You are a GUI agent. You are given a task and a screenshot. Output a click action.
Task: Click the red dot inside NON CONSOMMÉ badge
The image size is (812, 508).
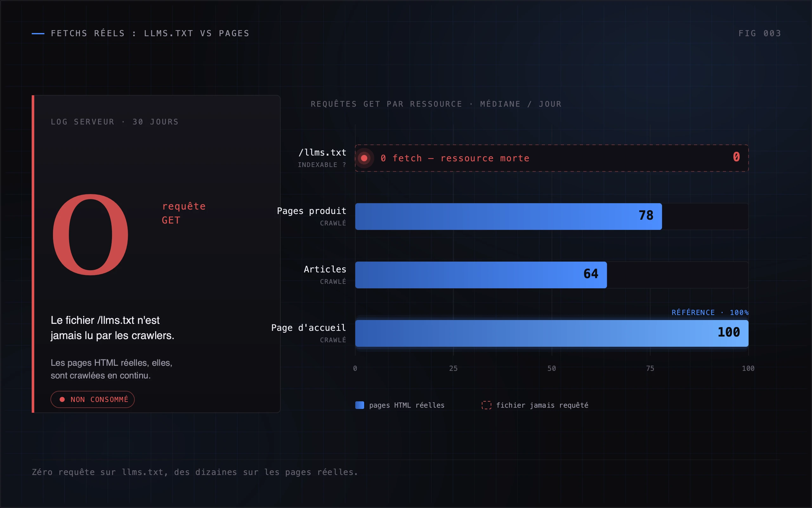point(62,399)
